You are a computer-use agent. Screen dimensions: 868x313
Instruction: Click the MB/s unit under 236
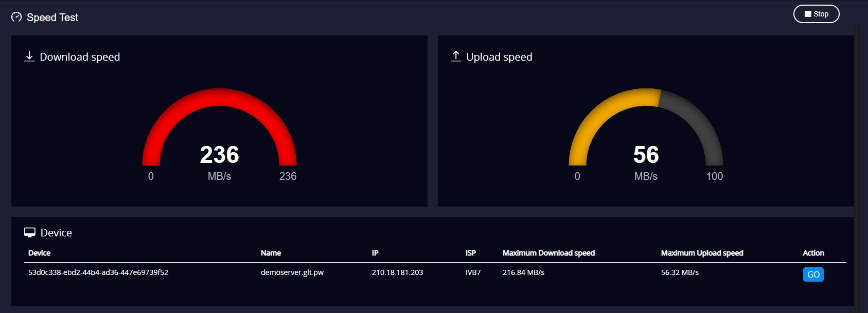(219, 176)
